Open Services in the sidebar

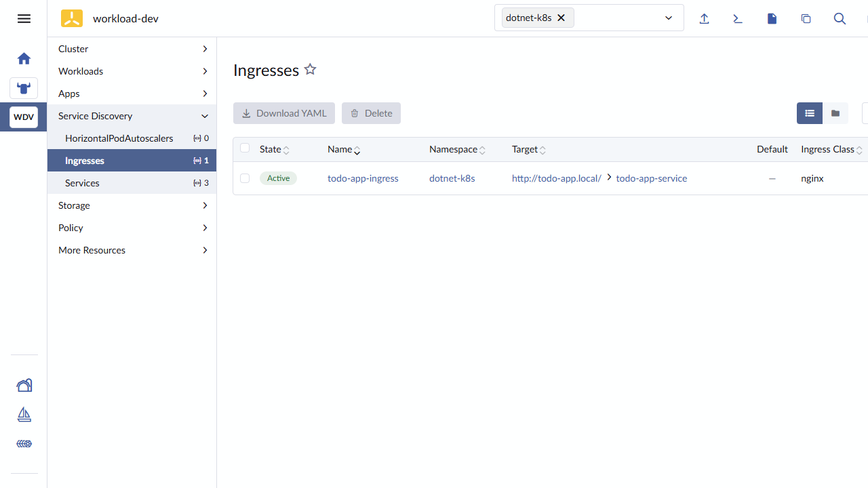pyautogui.click(x=132, y=183)
